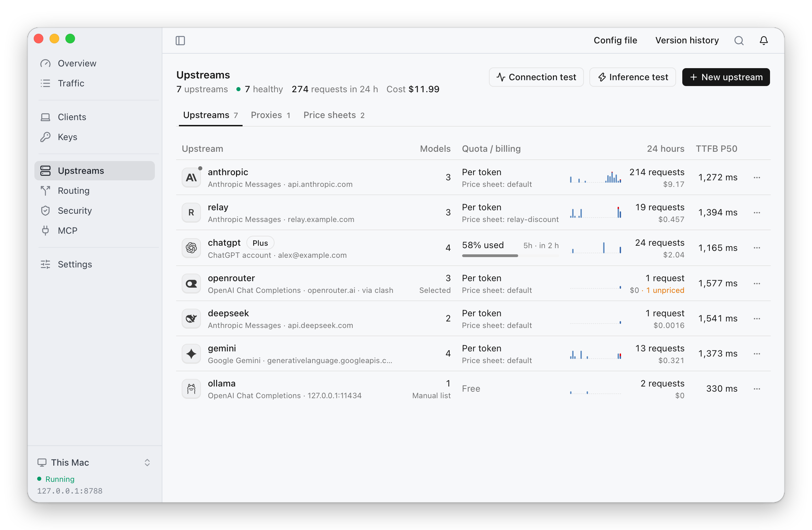Open Config file
The image size is (812, 530).
615,41
